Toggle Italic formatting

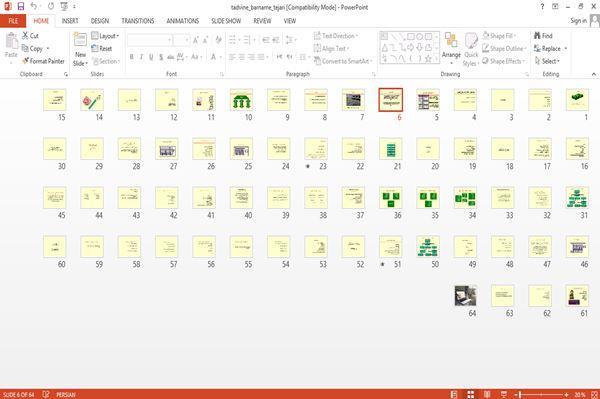(x=141, y=57)
